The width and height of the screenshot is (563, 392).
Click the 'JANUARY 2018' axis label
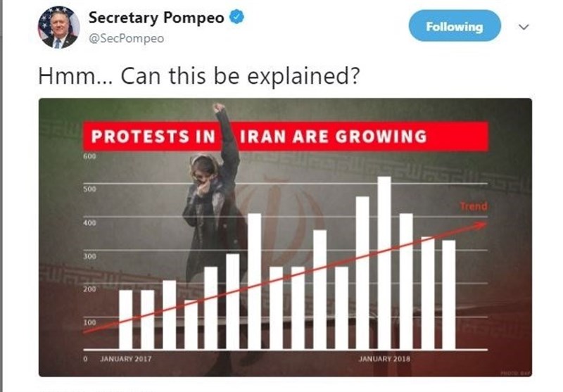click(384, 359)
